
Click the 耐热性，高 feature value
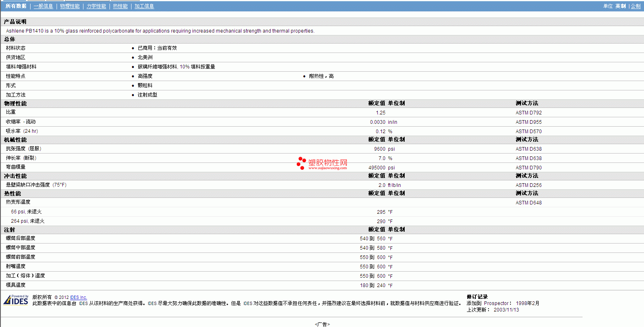[x=321, y=76]
